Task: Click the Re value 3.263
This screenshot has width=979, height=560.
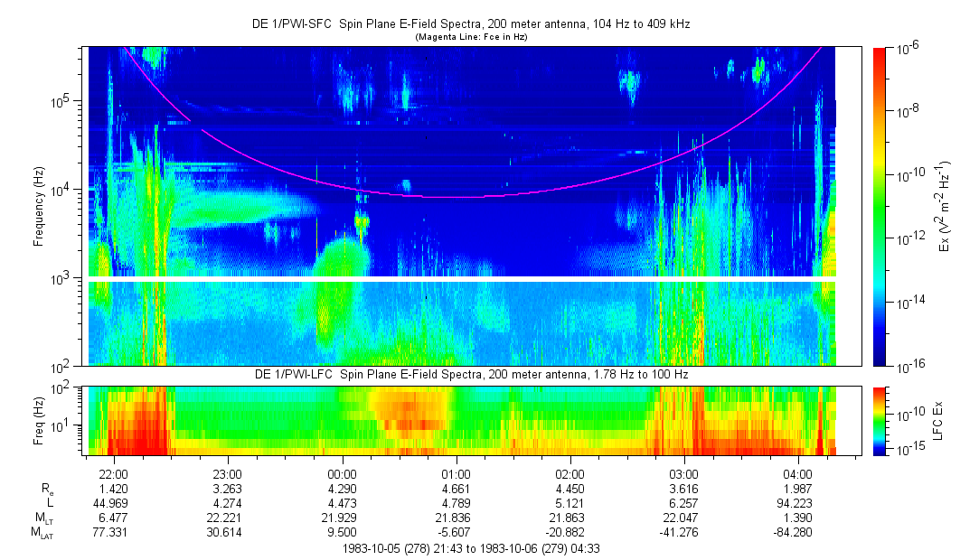Action: 228,489
